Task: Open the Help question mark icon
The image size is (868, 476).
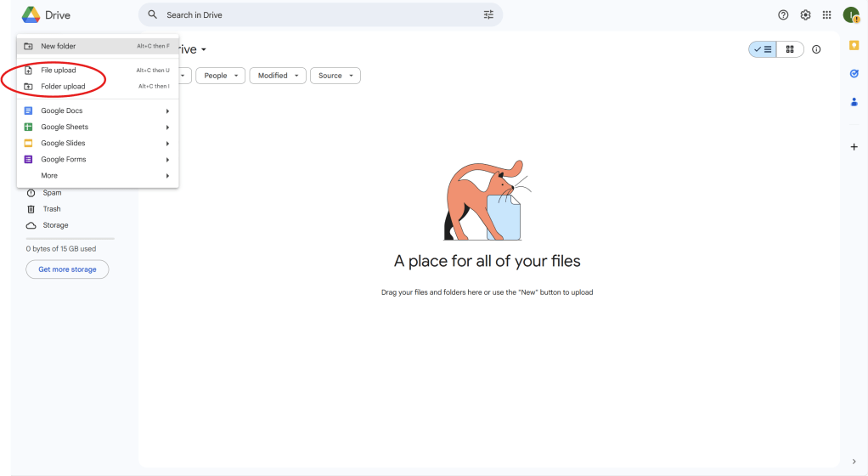Action: pos(783,14)
